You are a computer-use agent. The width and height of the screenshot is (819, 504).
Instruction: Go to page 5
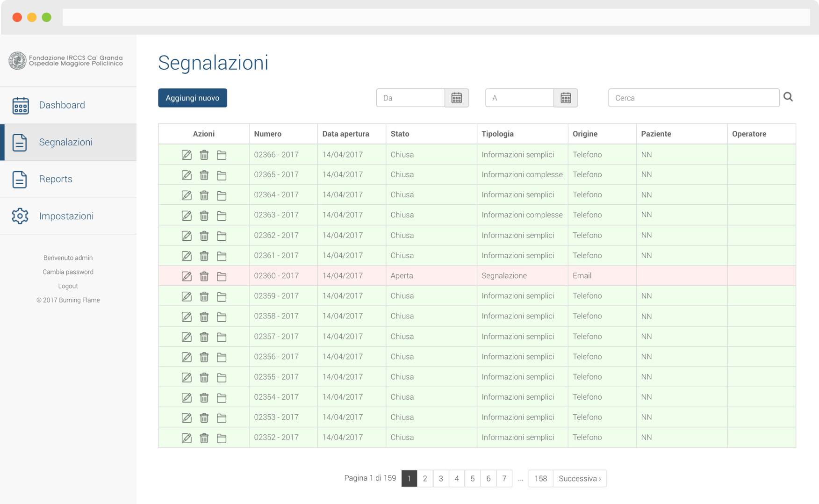473,478
